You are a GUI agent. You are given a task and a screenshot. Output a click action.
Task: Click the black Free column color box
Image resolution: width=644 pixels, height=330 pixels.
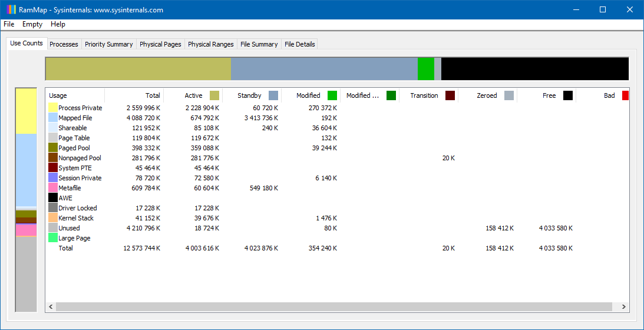567,95
